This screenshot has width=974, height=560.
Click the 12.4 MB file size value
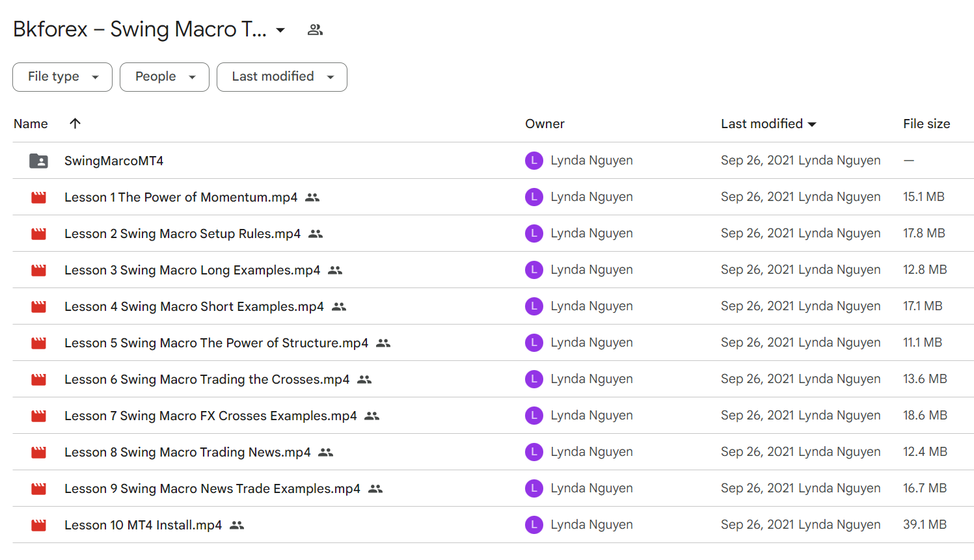[x=925, y=452]
